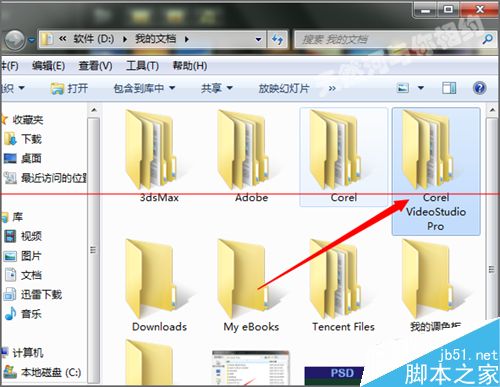Open the recent pages dropdown by nav buttons
Viewport: 500px width, 387px height.
(32, 40)
